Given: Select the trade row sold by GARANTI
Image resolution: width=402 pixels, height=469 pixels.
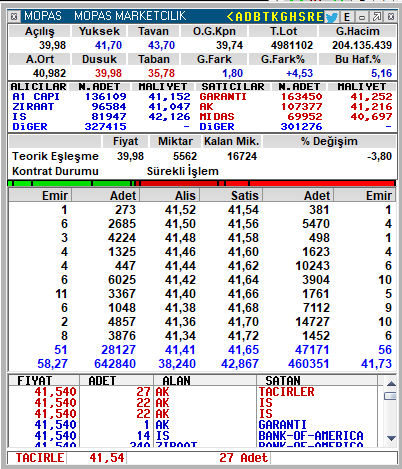Looking at the screenshot, I should (x=193, y=425).
